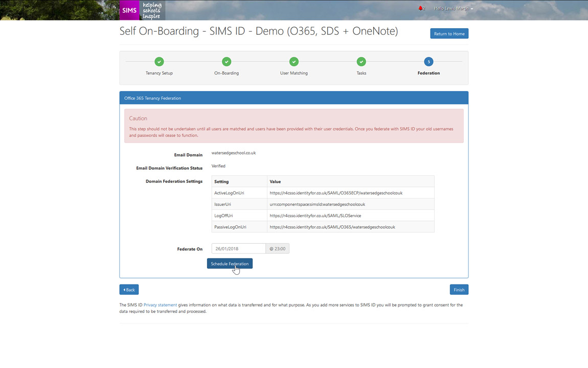Click the Domain Federation Settings label
The image size is (588, 368).
point(174,181)
